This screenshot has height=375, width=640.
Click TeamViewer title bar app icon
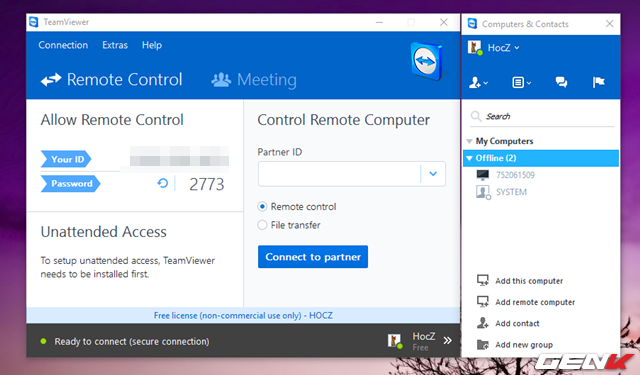tap(34, 22)
